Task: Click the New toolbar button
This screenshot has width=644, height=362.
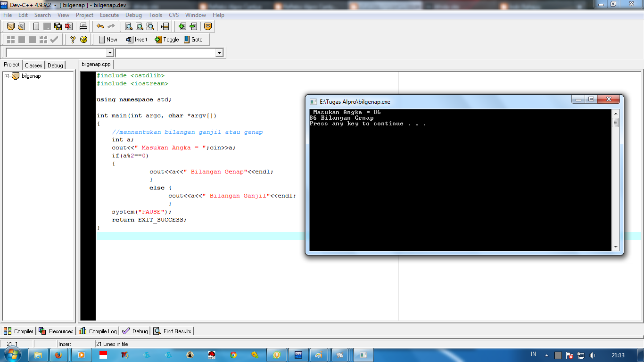Action: tap(108, 40)
